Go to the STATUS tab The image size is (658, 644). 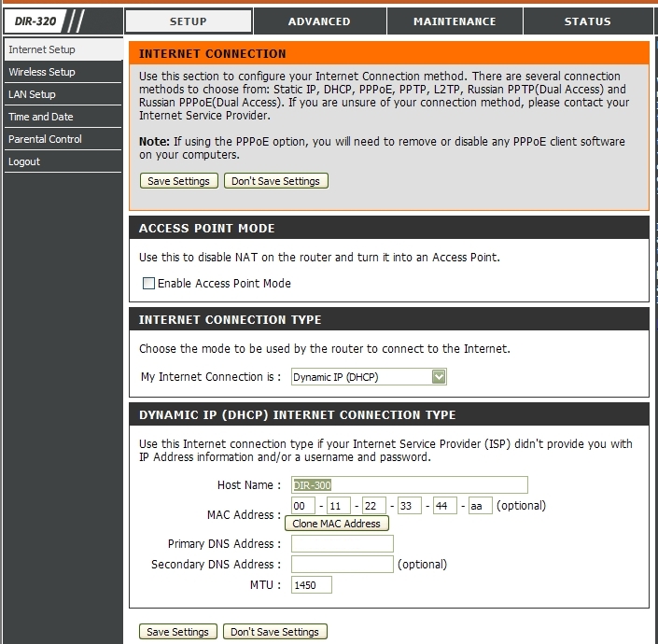click(587, 21)
